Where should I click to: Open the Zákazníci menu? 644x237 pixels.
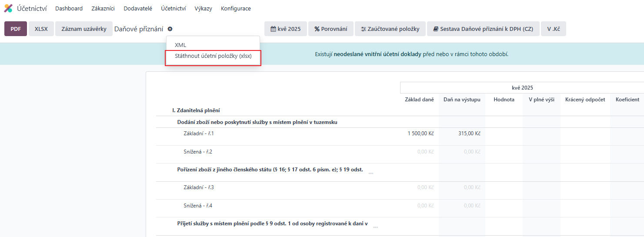tap(103, 8)
